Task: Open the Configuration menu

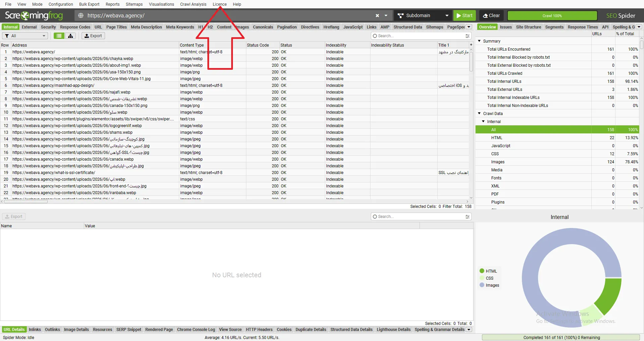Action: click(x=61, y=4)
